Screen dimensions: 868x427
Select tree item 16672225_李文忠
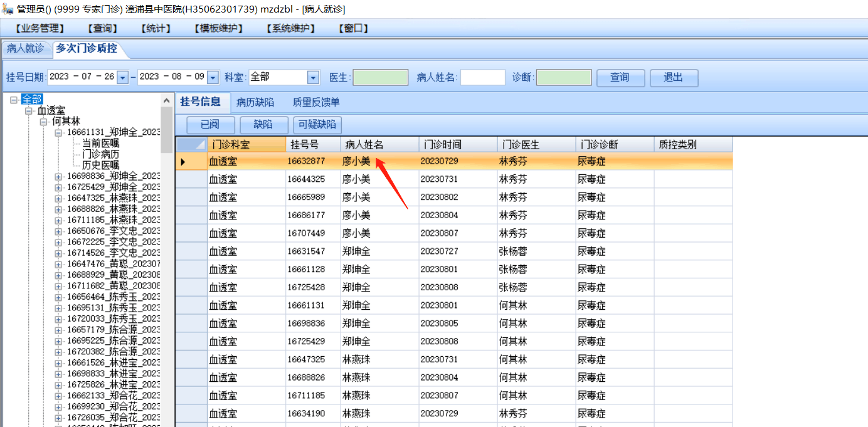(114, 242)
